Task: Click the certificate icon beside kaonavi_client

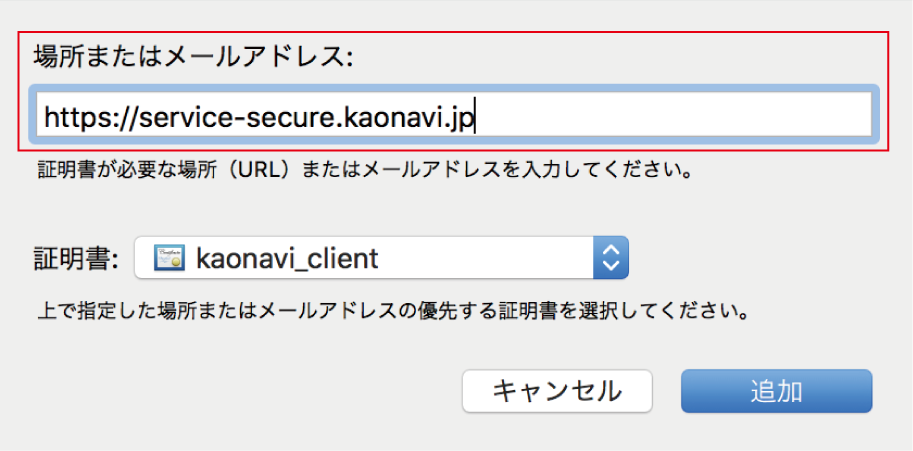Action: pyautogui.click(x=169, y=258)
